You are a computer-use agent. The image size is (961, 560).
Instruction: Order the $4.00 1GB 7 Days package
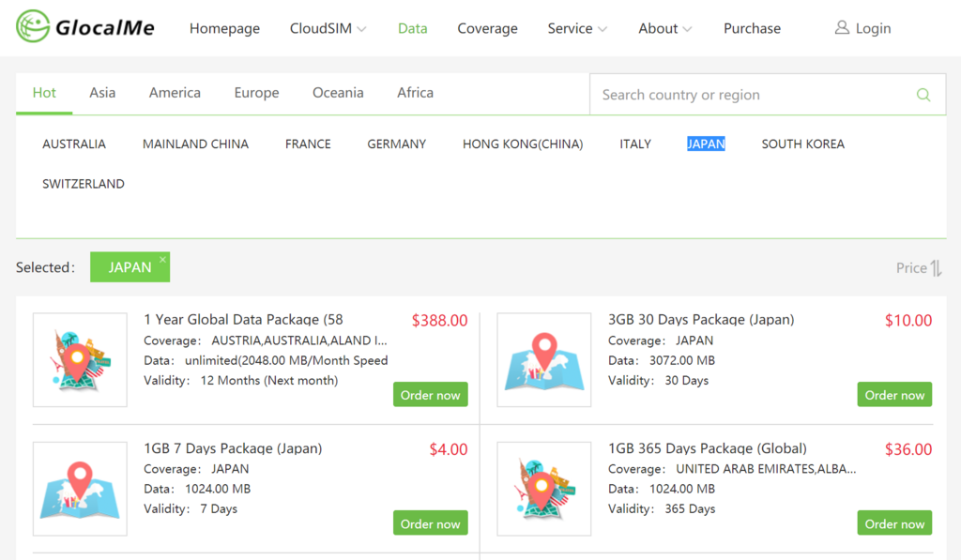click(430, 523)
